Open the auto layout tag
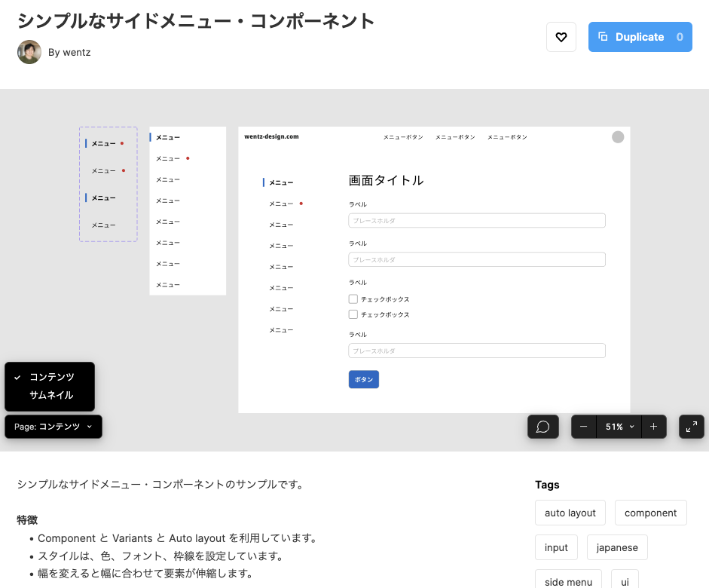The width and height of the screenshot is (709, 588). (570, 513)
